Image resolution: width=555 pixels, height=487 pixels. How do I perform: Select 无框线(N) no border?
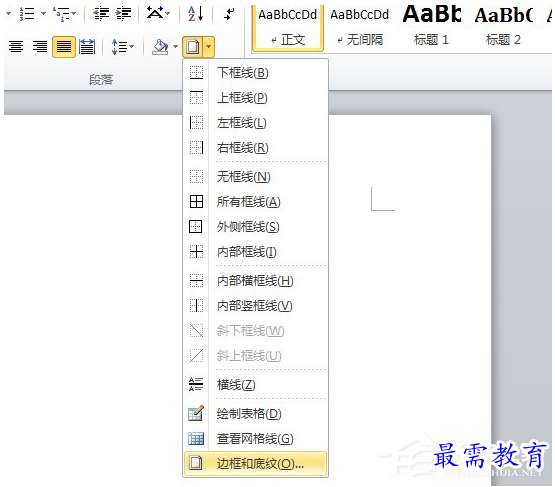click(x=256, y=176)
